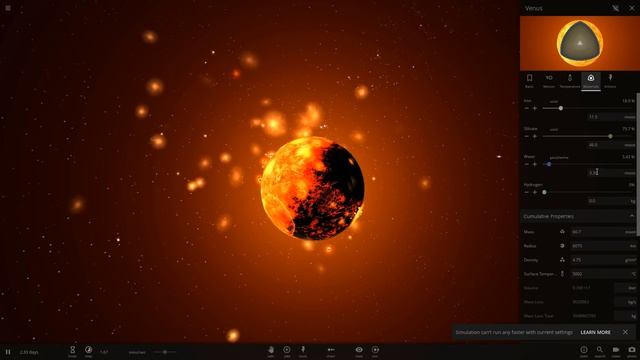Switch to the Actions lightning tab
This screenshot has height=360, width=640.
(610, 80)
